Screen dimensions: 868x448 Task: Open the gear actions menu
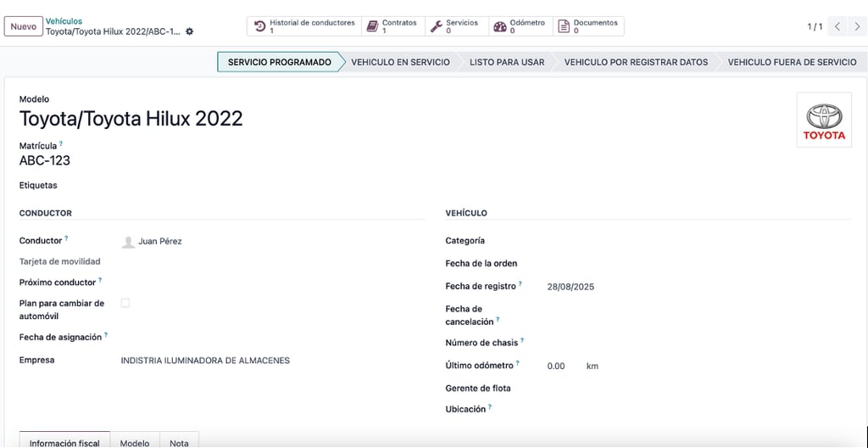click(x=190, y=31)
